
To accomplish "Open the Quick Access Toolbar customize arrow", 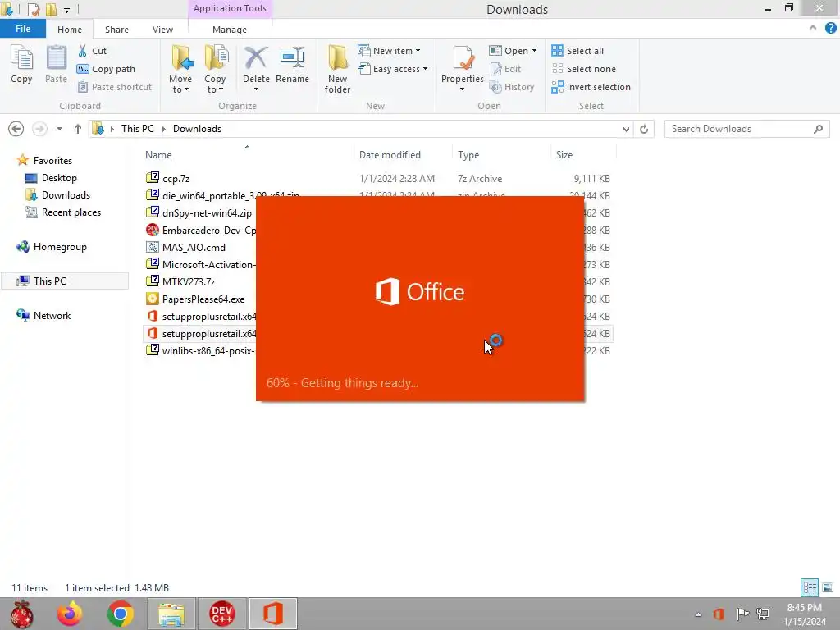I will pos(67,10).
